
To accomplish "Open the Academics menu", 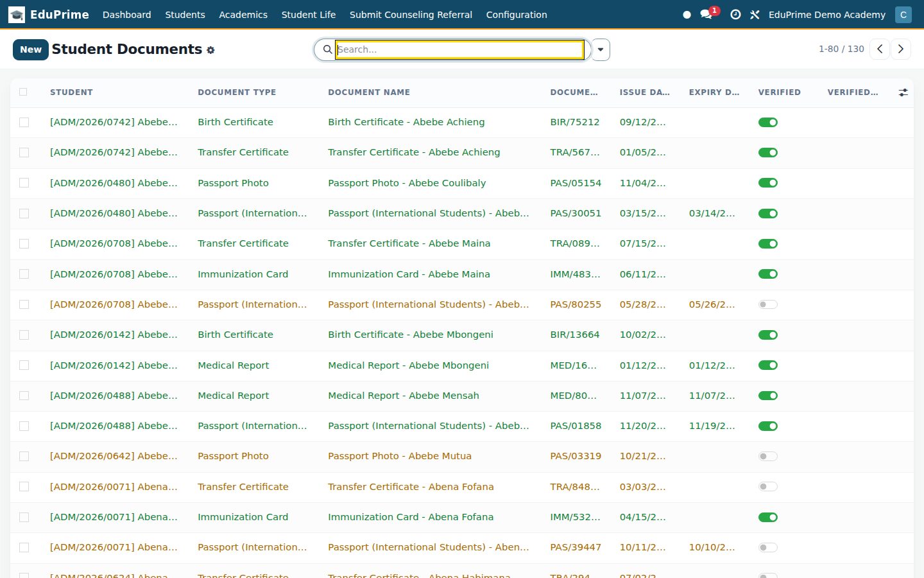I will point(243,14).
